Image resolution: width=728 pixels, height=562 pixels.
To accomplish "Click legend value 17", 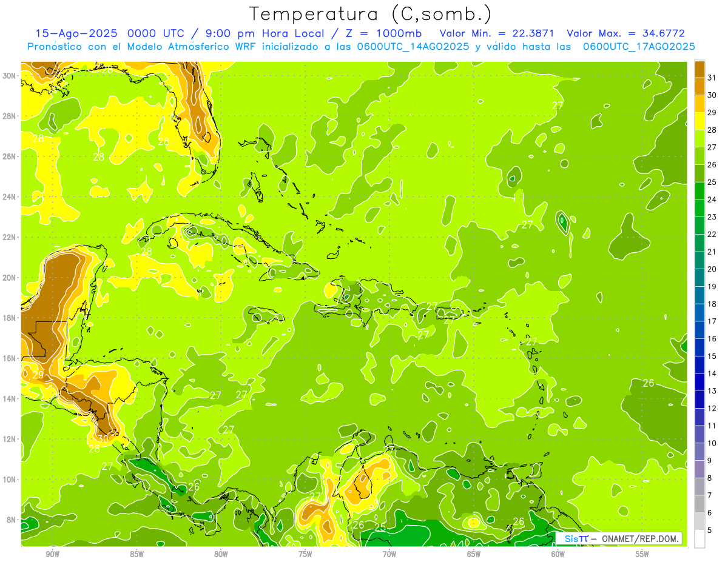I will click(712, 321).
